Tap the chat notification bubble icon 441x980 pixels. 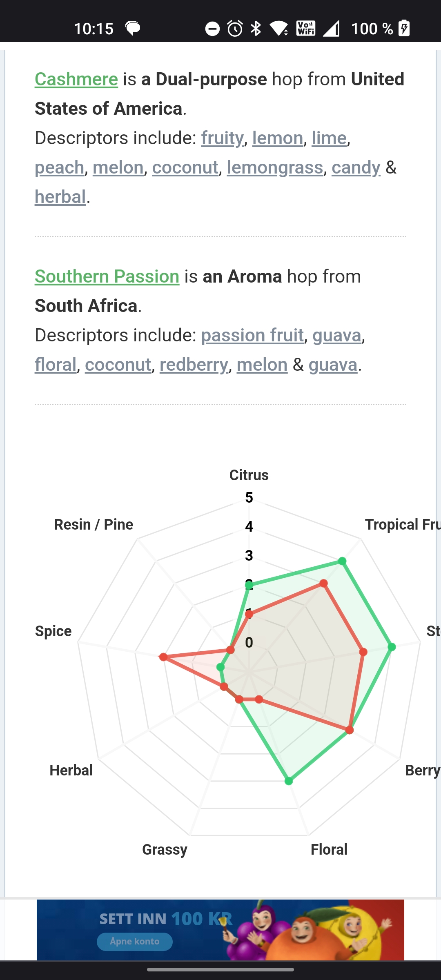(133, 29)
